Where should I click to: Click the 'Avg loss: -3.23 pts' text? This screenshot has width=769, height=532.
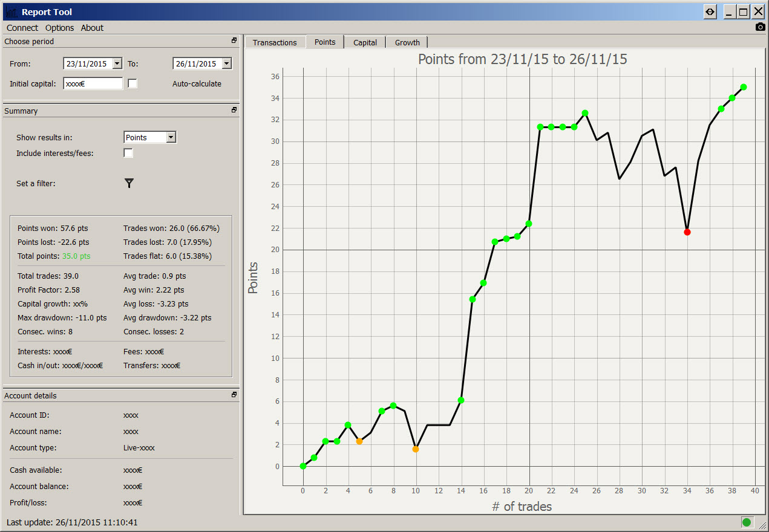pos(156,304)
